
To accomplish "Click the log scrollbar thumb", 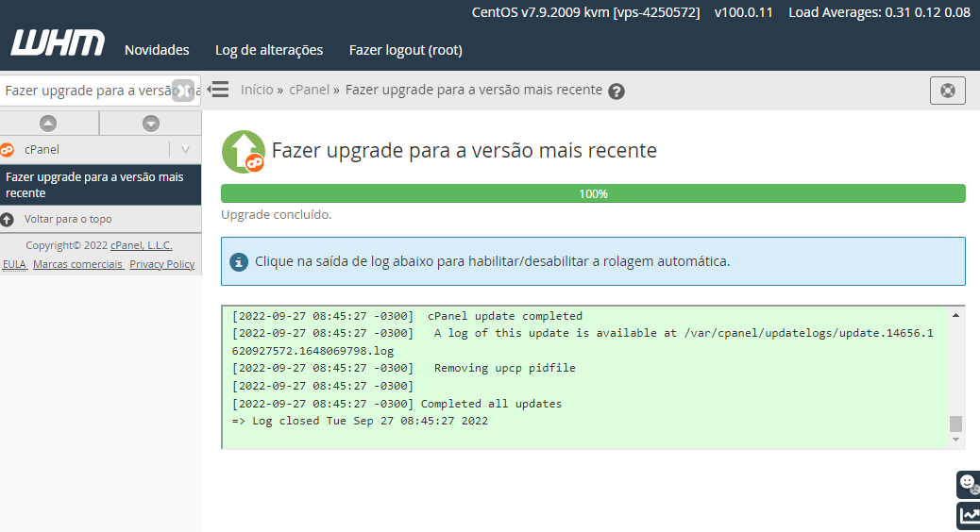I will tap(955, 424).
